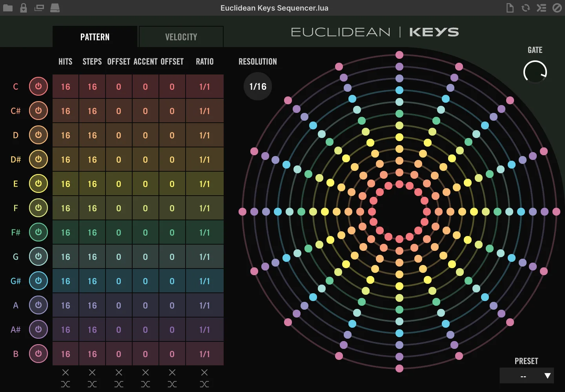Click the 1/16 resolution button

[258, 86]
